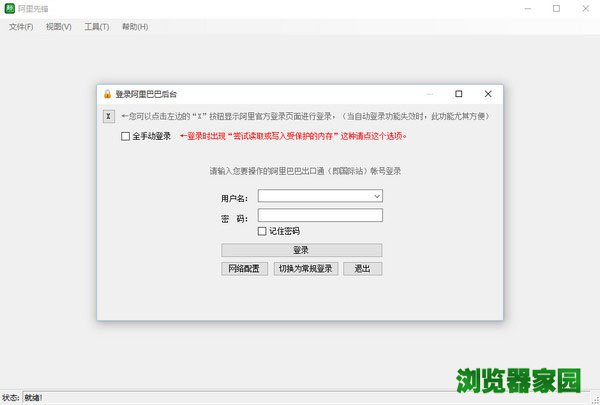The image size is (600, 405).
Task: Close the 登录阿里巴巴后台 dialog
Action: coord(487,94)
